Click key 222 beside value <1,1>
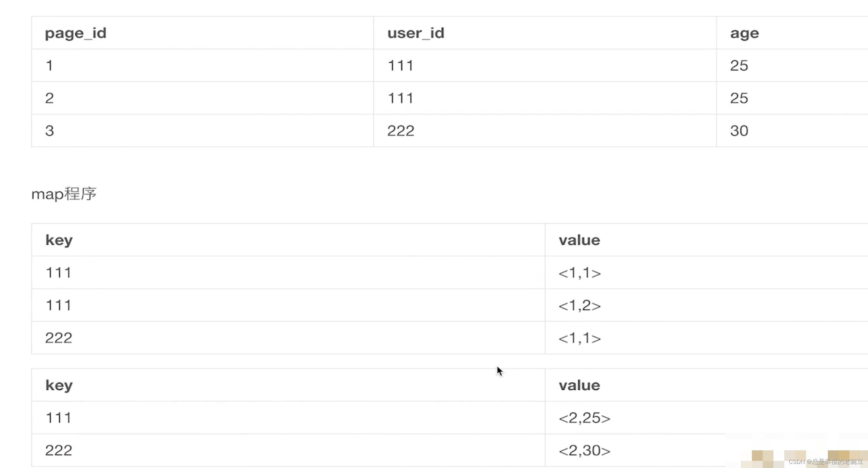868x468 pixels. pos(59,338)
